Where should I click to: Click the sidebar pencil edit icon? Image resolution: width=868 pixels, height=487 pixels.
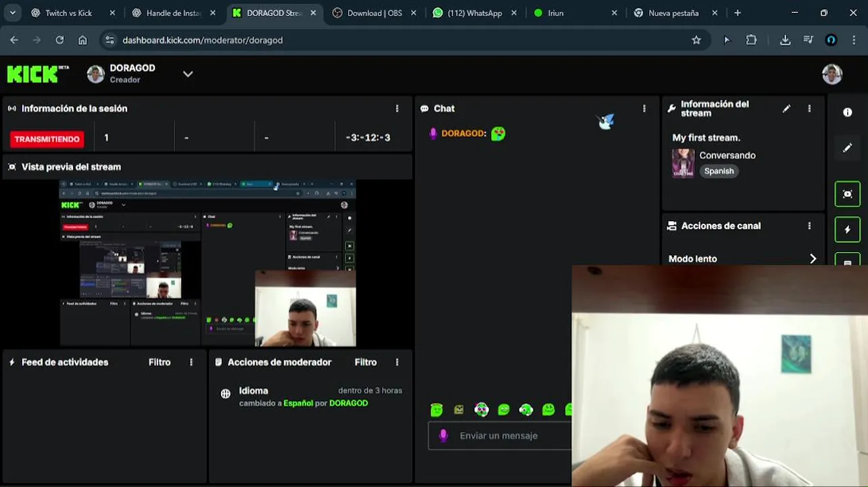pos(848,147)
